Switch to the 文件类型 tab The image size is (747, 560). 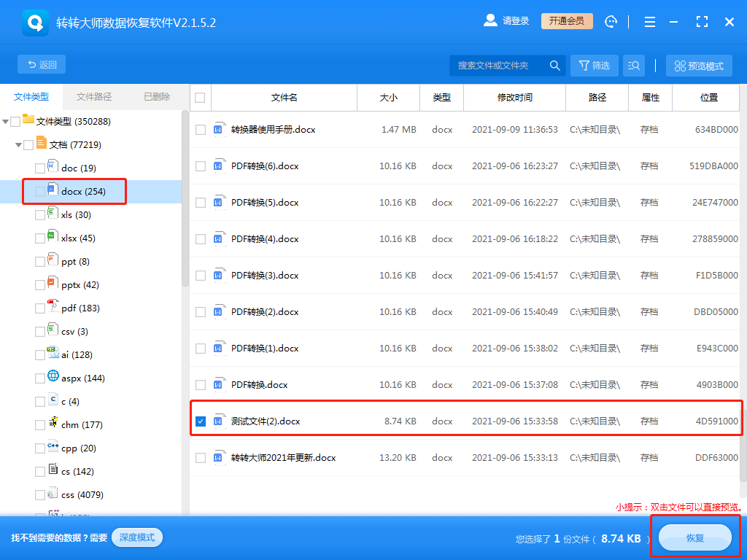(x=31, y=97)
